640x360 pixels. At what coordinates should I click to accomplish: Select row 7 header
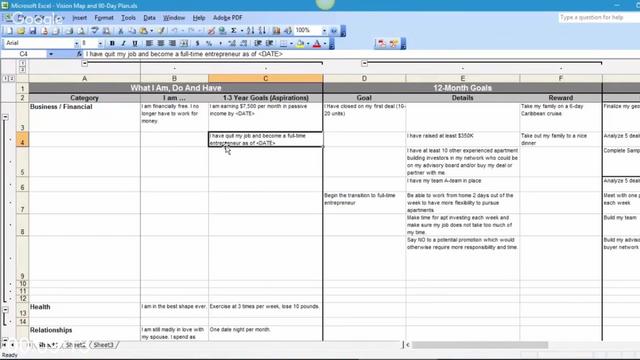pyautogui.click(x=22, y=202)
